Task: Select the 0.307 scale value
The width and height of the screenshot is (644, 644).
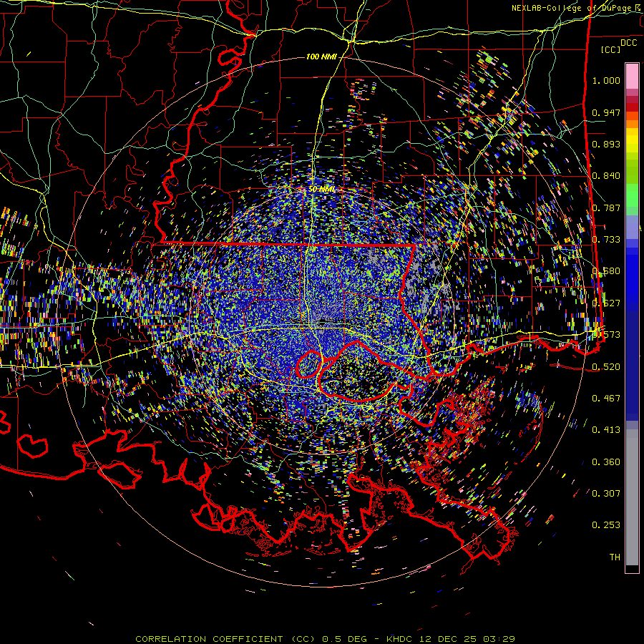Action: (606, 493)
